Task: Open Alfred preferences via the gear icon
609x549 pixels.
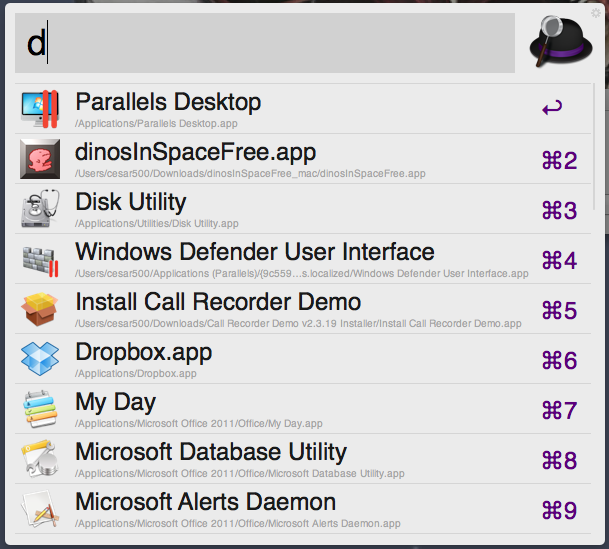Action: 595,13
